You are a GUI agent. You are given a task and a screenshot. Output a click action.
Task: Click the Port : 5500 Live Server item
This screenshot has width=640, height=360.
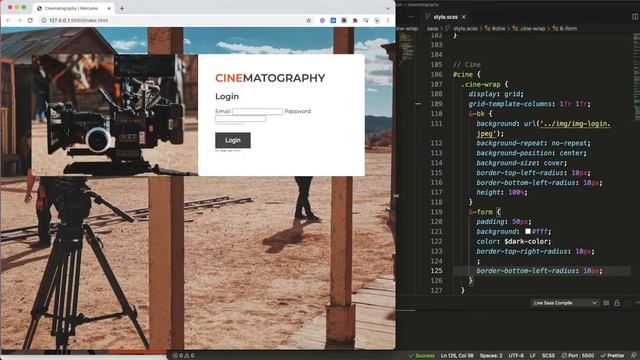click(578, 356)
